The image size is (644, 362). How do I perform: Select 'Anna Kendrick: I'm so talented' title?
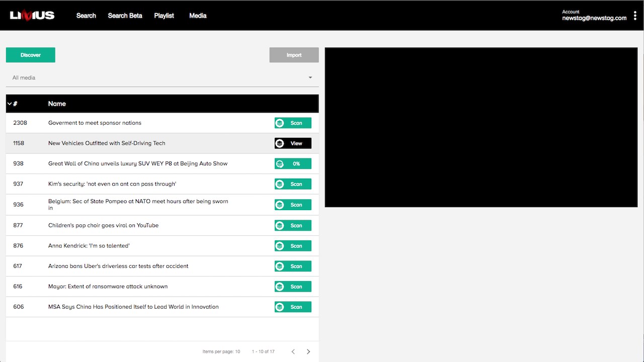pos(89,246)
